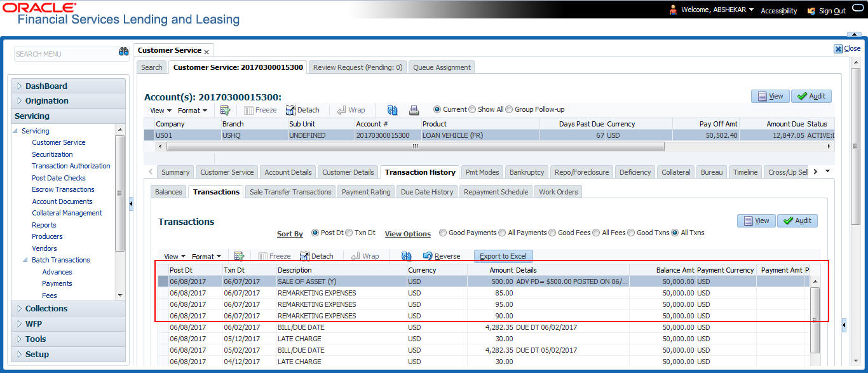
Task: Open Format dropdown in Transactions toolbar
Action: pos(207,257)
